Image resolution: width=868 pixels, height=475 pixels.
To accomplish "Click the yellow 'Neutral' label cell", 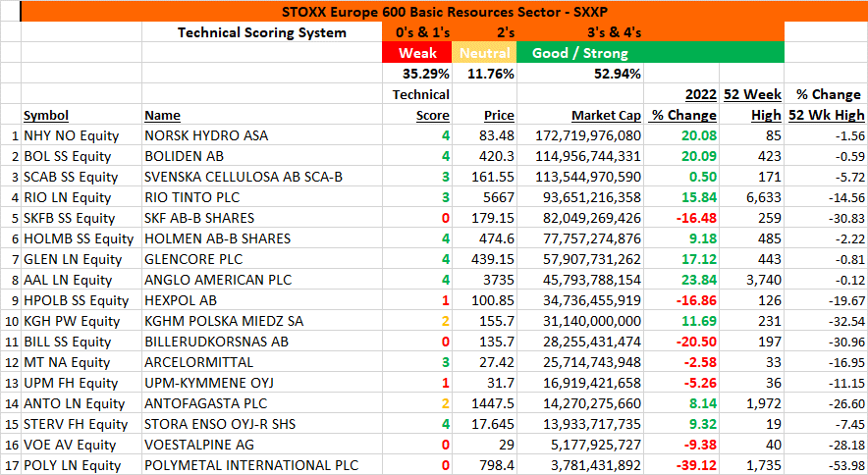I will point(484,53).
